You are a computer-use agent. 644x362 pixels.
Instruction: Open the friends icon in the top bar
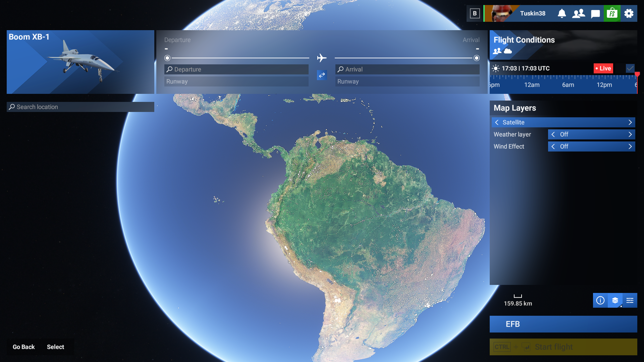click(x=579, y=13)
